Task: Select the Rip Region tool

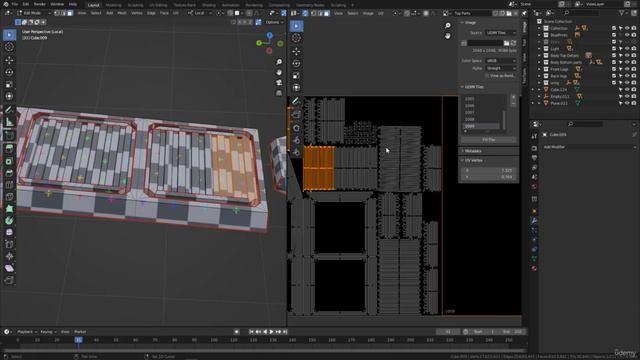Action: (9, 280)
